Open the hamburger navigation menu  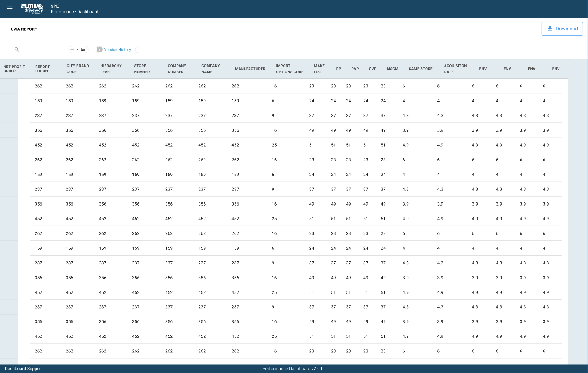pos(10,9)
